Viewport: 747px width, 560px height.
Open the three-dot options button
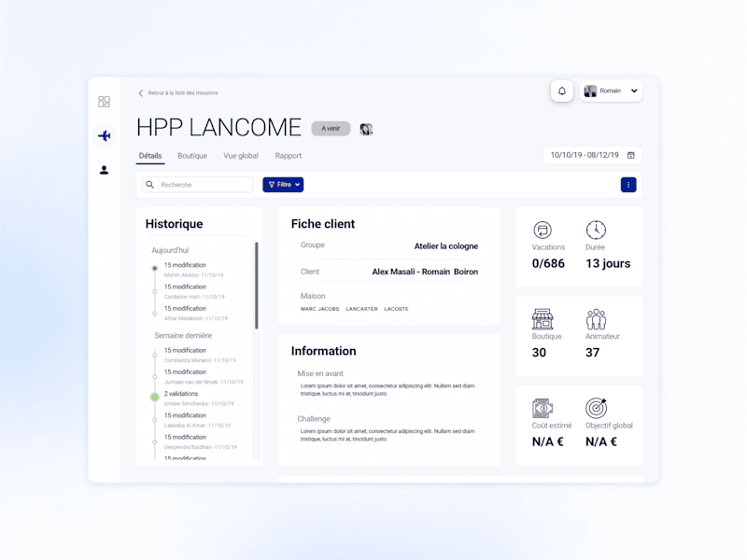click(628, 185)
